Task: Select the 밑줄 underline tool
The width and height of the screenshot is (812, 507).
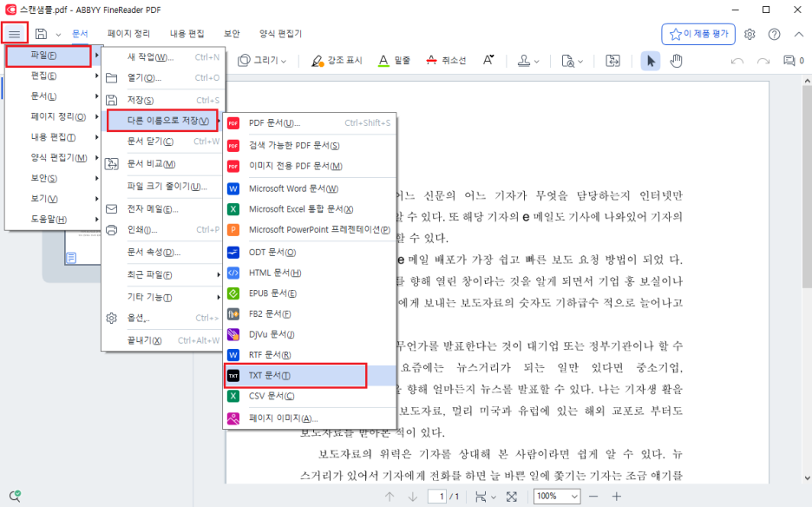Action: click(x=394, y=61)
